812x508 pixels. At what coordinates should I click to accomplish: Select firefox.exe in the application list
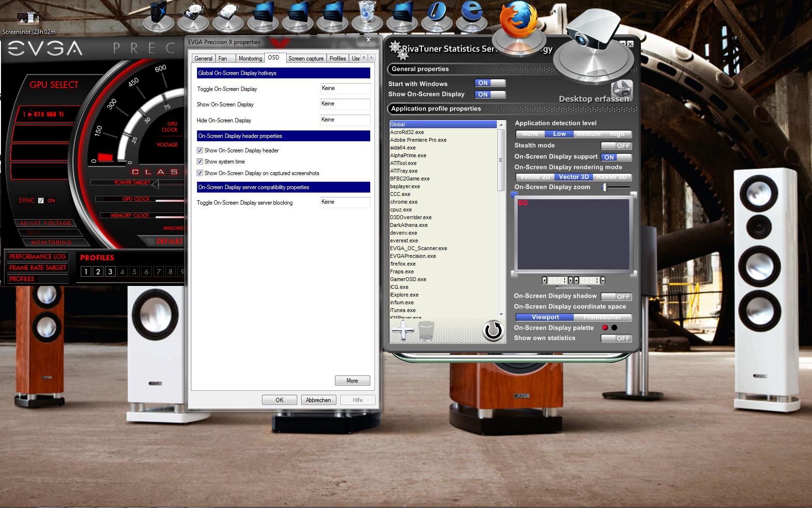pyautogui.click(x=443, y=264)
